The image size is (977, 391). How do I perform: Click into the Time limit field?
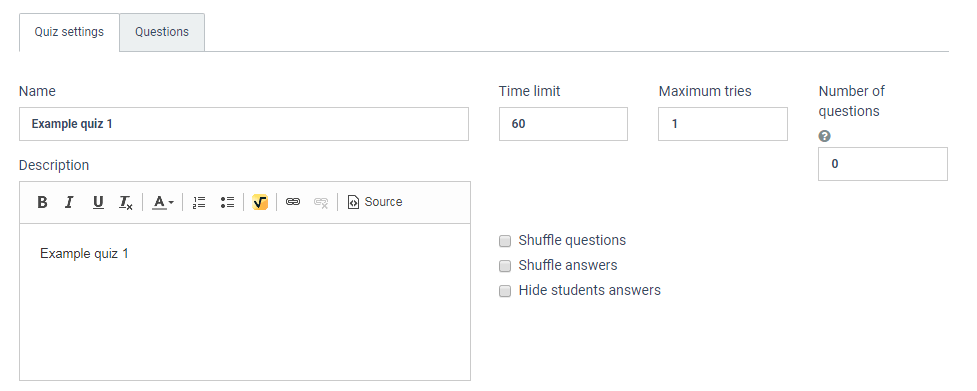coord(563,124)
